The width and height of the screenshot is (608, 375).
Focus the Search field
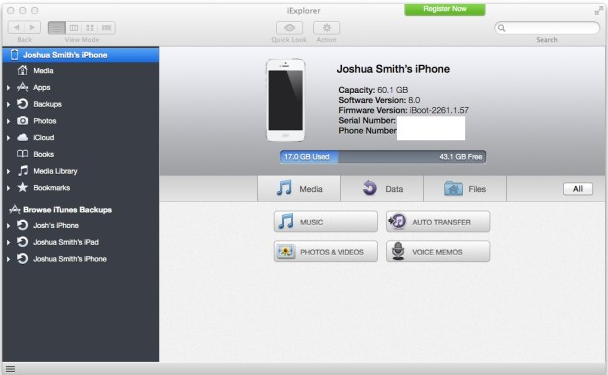click(547, 28)
